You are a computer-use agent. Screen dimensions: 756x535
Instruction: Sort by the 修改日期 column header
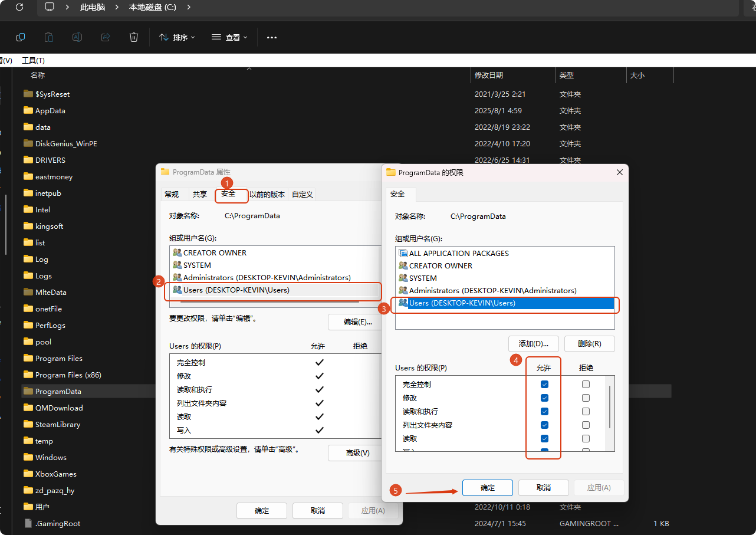pos(489,76)
